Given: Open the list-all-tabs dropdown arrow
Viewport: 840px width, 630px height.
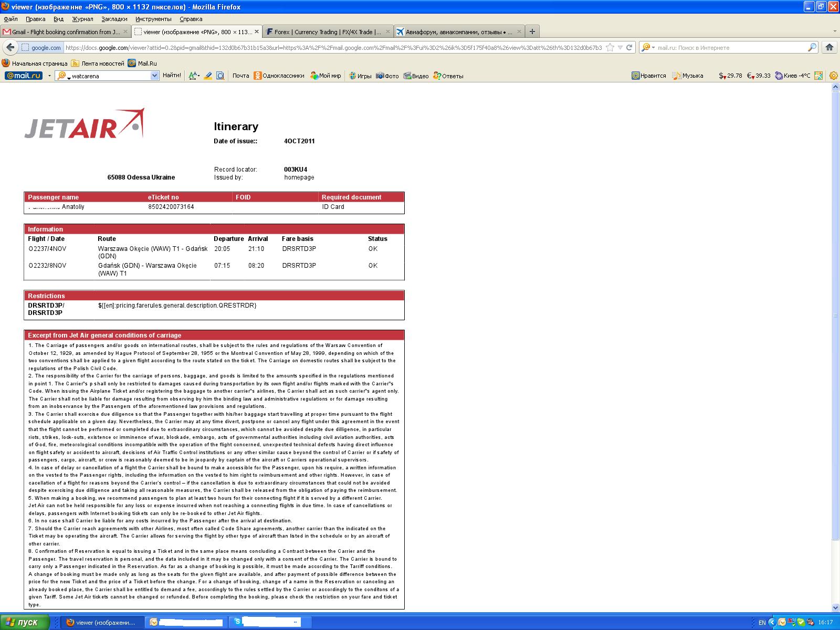Looking at the screenshot, I should 834,31.
